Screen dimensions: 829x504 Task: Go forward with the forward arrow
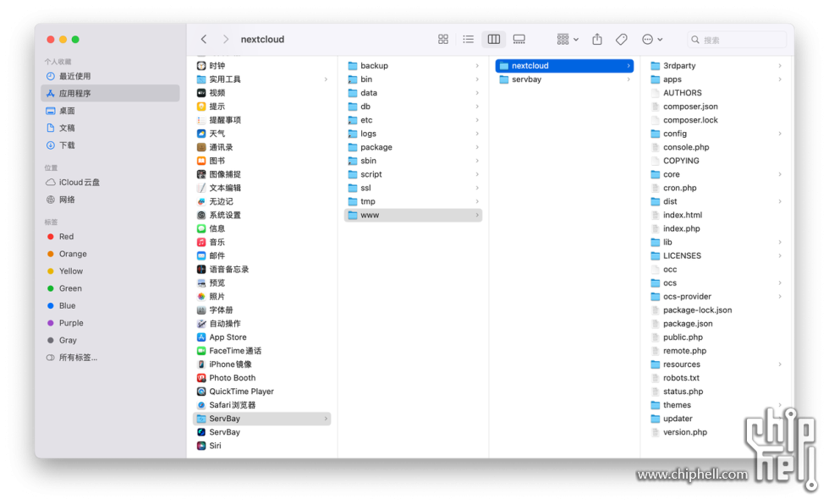pyautogui.click(x=226, y=39)
